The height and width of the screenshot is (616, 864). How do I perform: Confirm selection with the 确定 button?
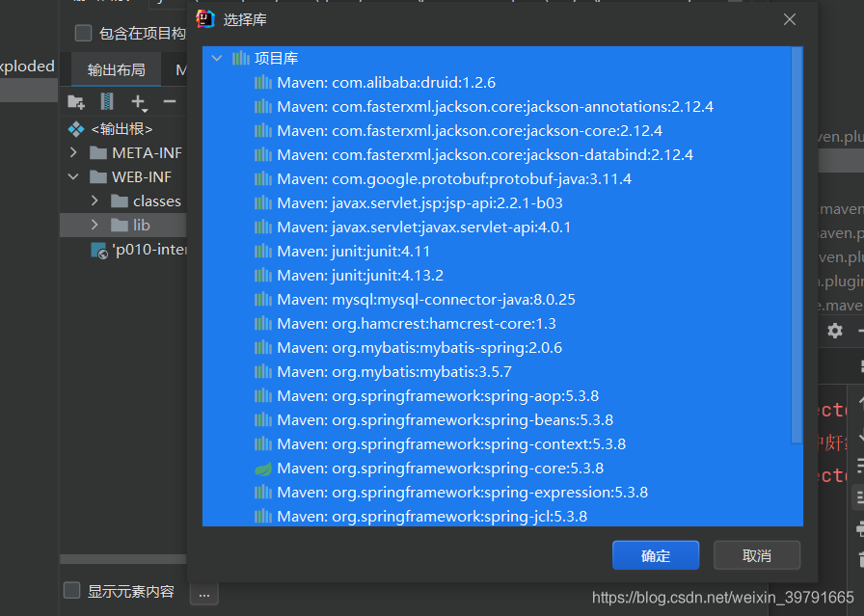coord(656,555)
